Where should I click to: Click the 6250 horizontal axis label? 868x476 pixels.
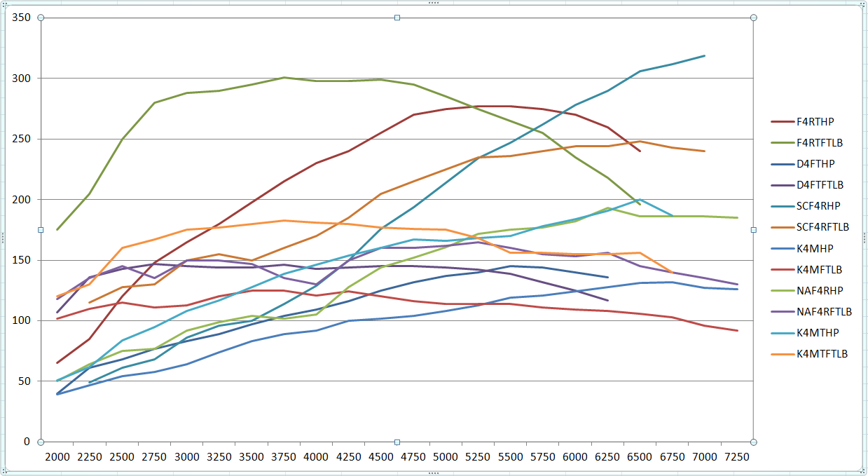click(x=608, y=456)
